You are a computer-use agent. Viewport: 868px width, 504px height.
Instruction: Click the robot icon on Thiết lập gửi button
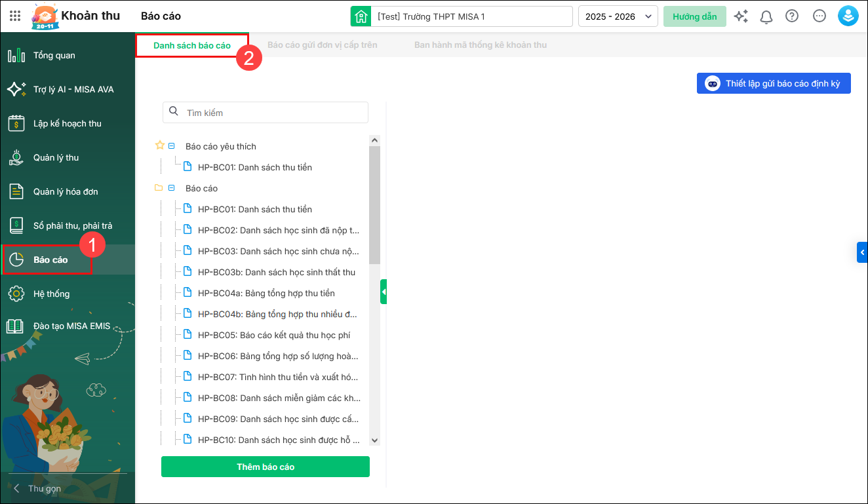[712, 83]
